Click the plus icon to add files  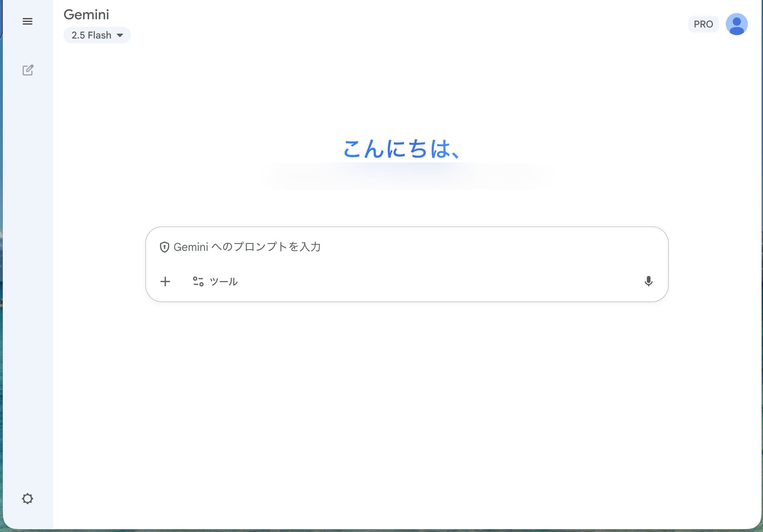(165, 281)
